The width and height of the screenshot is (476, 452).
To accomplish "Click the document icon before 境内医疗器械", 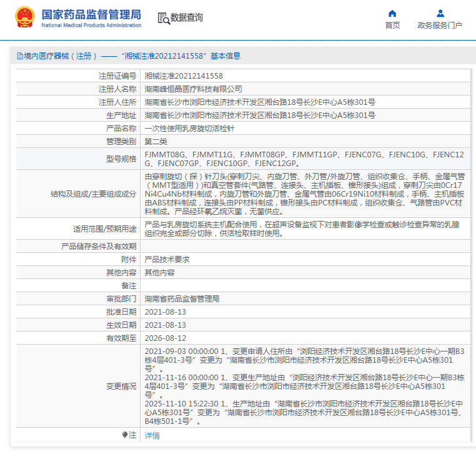I will [19, 56].
